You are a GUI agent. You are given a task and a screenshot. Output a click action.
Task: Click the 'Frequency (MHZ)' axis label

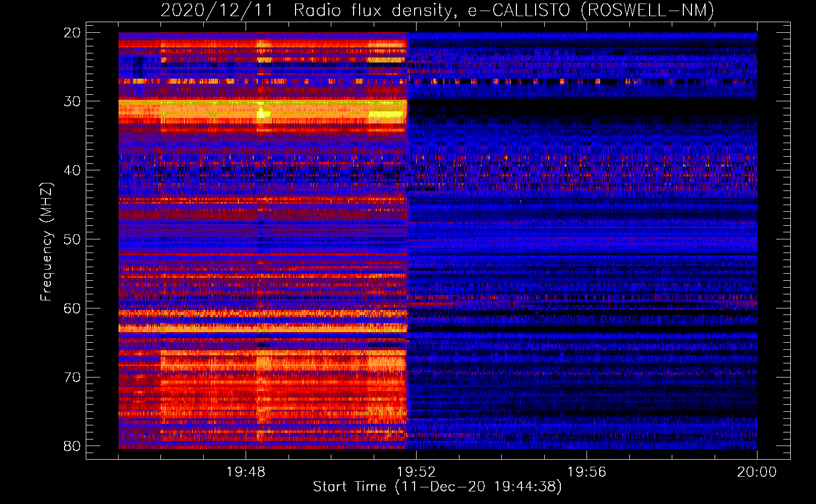pos(46,242)
